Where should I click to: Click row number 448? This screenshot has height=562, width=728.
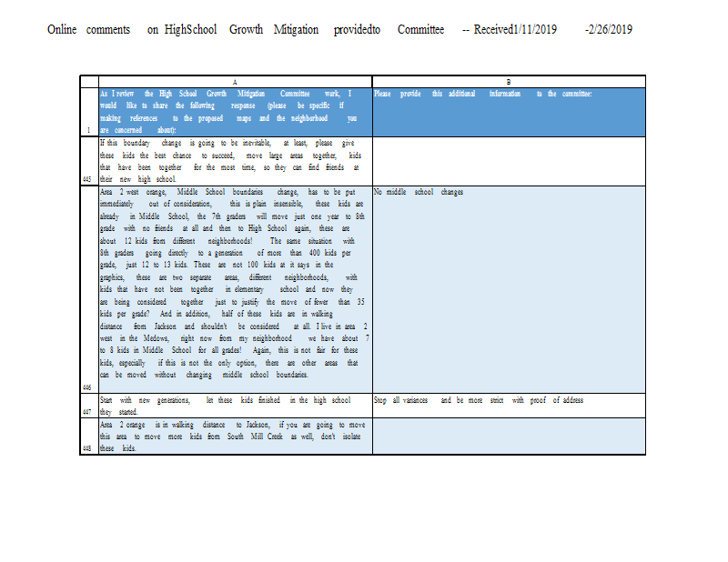coord(89,437)
